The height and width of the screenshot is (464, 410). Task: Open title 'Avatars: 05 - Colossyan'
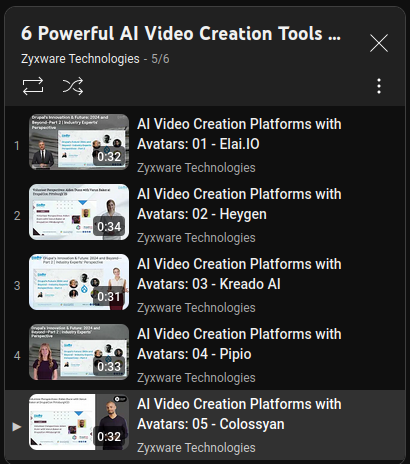click(x=211, y=424)
